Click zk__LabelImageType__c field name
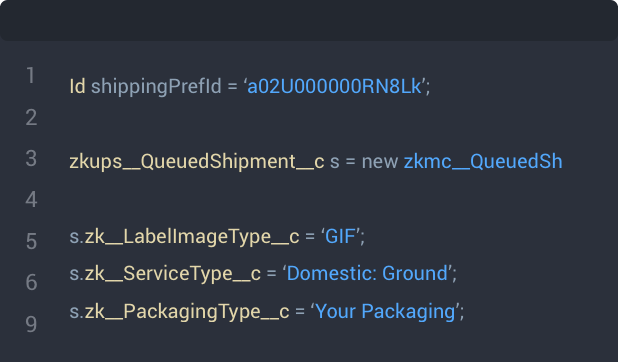The image size is (618, 362). (x=192, y=237)
